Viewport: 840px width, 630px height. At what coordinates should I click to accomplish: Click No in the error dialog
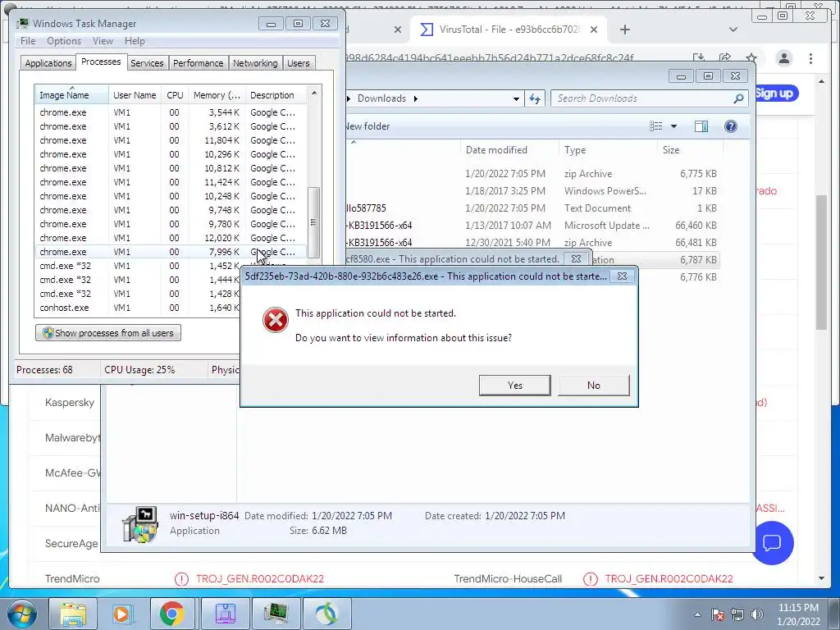pyautogui.click(x=594, y=386)
